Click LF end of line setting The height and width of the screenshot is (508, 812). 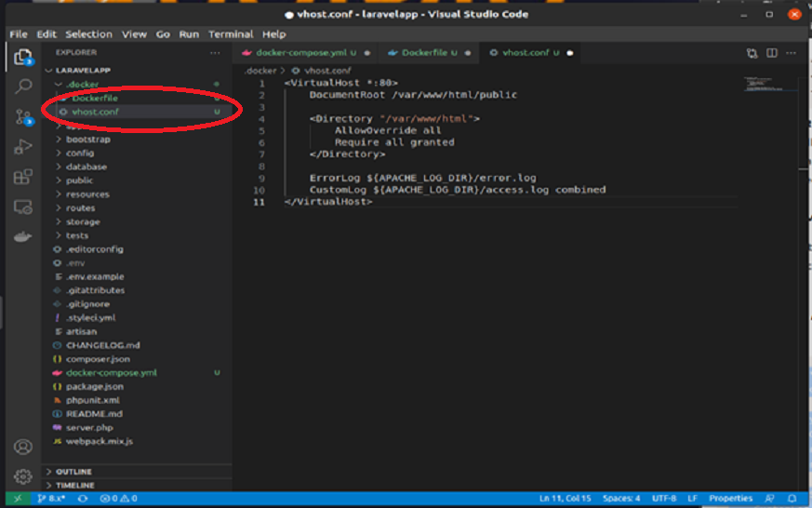[692, 498]
